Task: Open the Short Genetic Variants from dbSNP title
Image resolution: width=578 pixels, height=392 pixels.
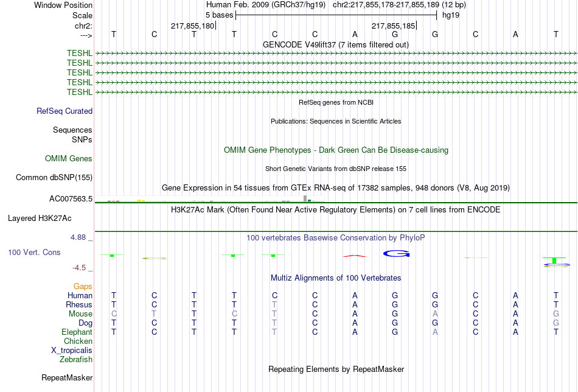Action: (x=336, y=169)
